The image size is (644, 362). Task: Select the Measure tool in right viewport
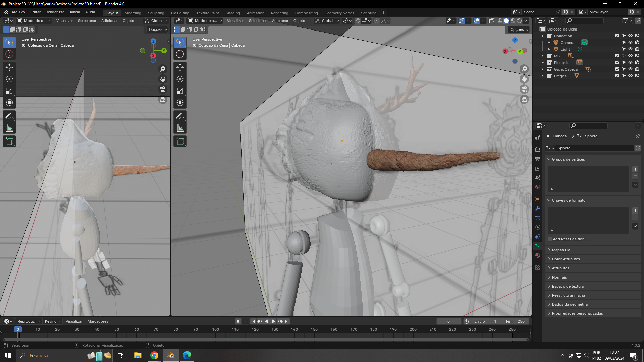(x=180, y=128)
